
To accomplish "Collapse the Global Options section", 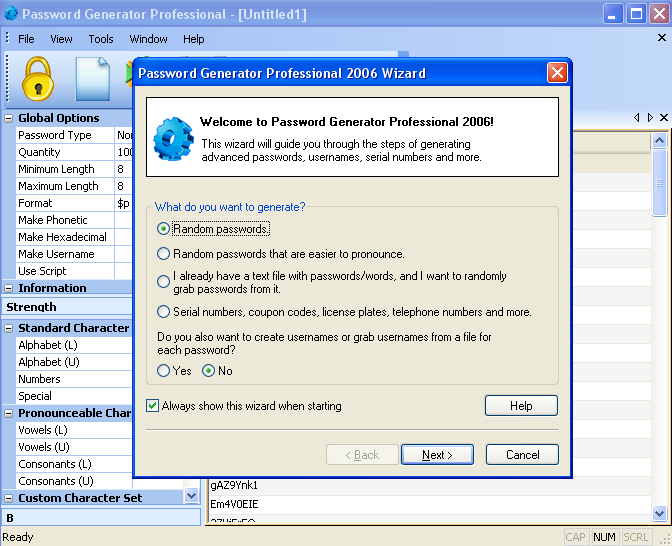I will (x=9, y=118).
